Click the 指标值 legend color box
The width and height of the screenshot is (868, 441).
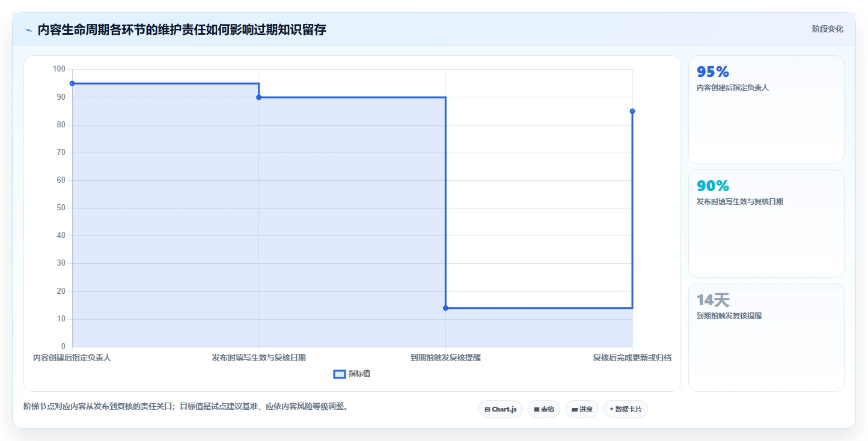coord(340,374)
